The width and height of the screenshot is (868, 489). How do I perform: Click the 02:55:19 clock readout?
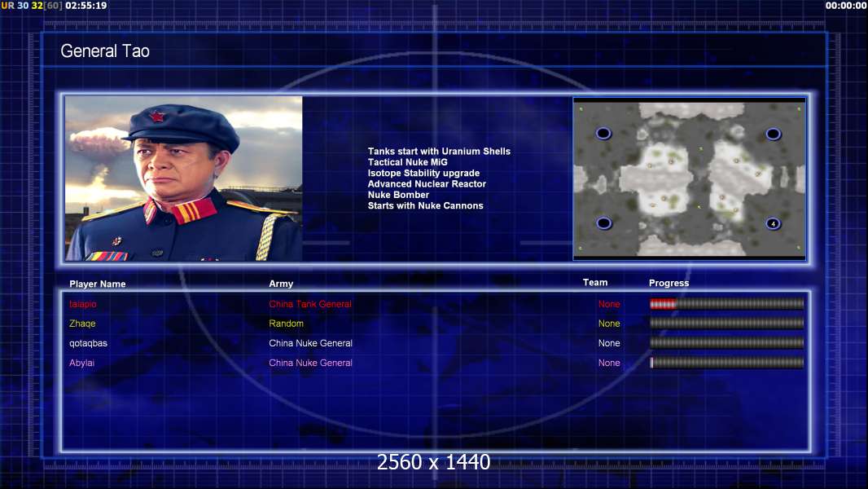pyautogui.click(x=85, y=6)
